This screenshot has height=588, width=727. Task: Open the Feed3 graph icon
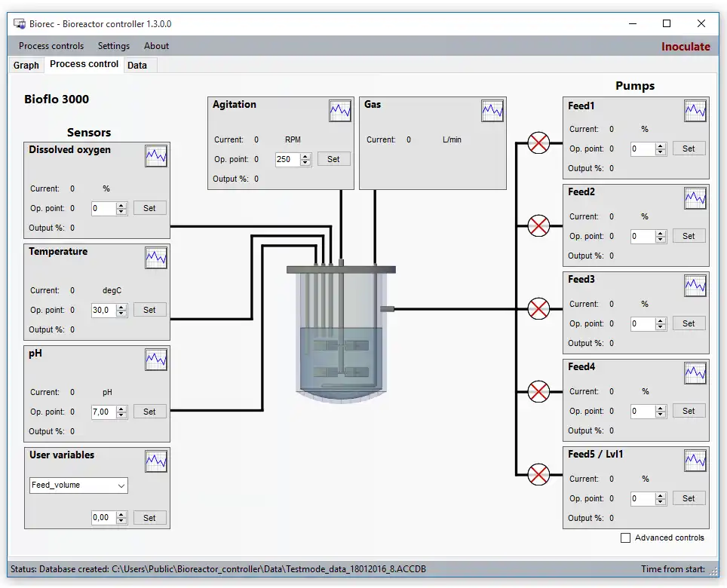(x=695, y=286)
